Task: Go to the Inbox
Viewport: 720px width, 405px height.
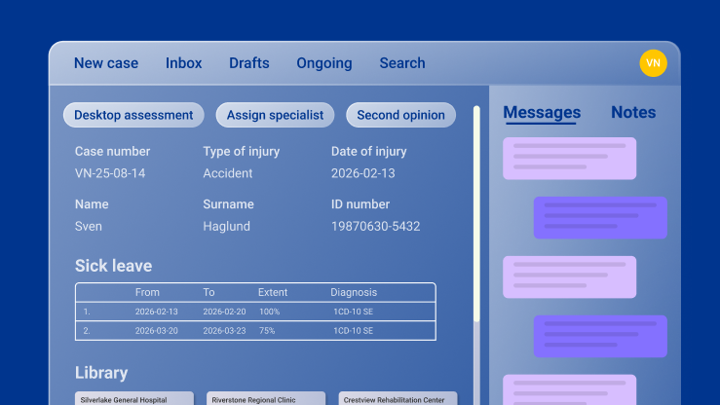Action: (184, 63)
